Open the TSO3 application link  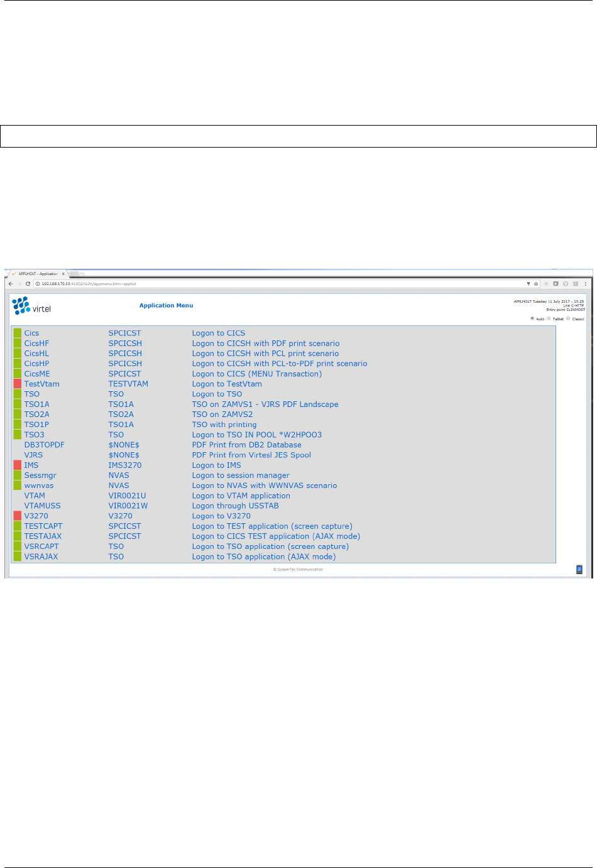click(34, 435)
